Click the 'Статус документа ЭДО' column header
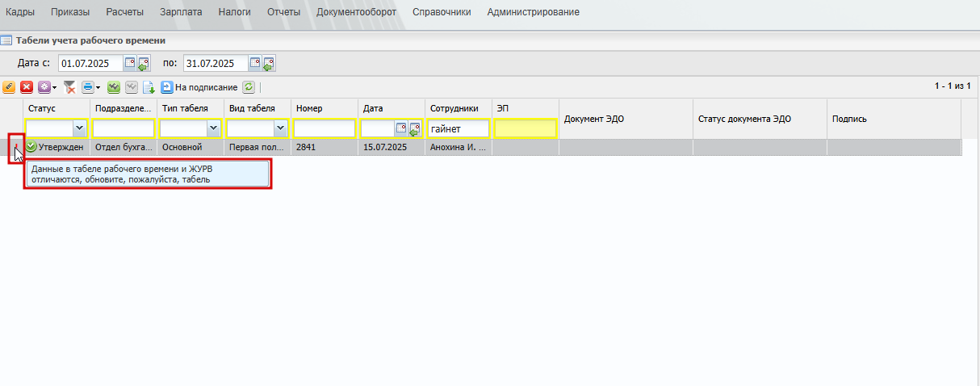This screenshot has width=980, height=386. pyautogui.click(x=760, y=119)
